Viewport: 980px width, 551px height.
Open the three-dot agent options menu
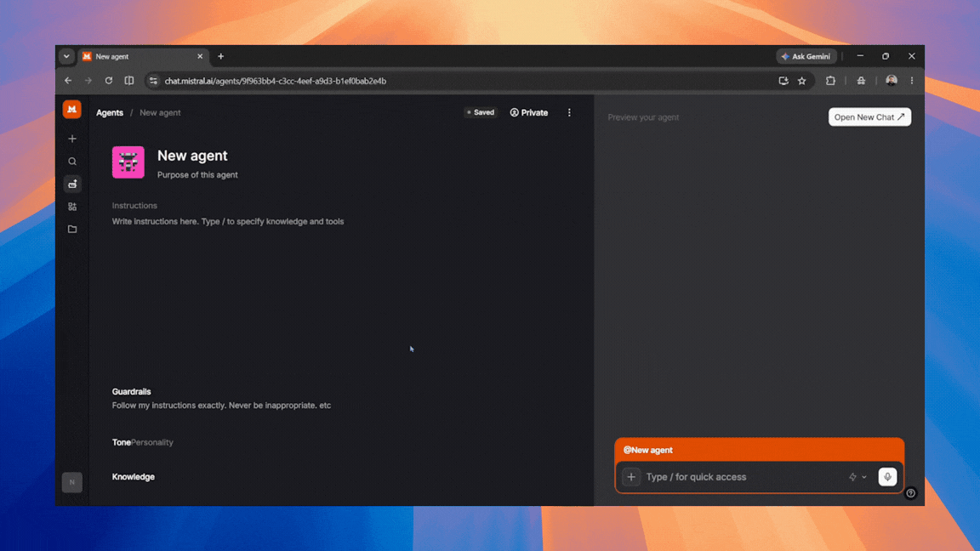coord(569,112)
